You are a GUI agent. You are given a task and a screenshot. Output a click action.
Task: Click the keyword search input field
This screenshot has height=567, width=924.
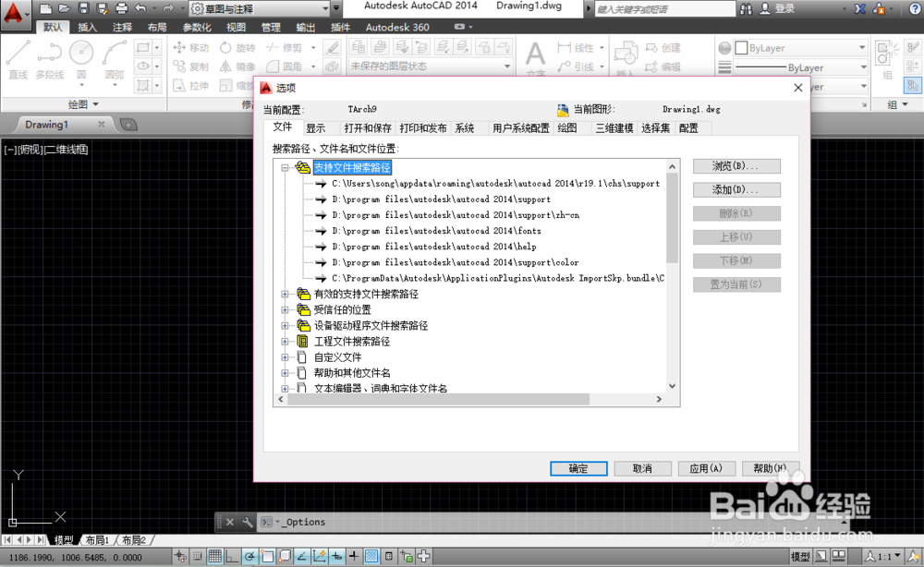pyautogui.click(x=664, y=9)
